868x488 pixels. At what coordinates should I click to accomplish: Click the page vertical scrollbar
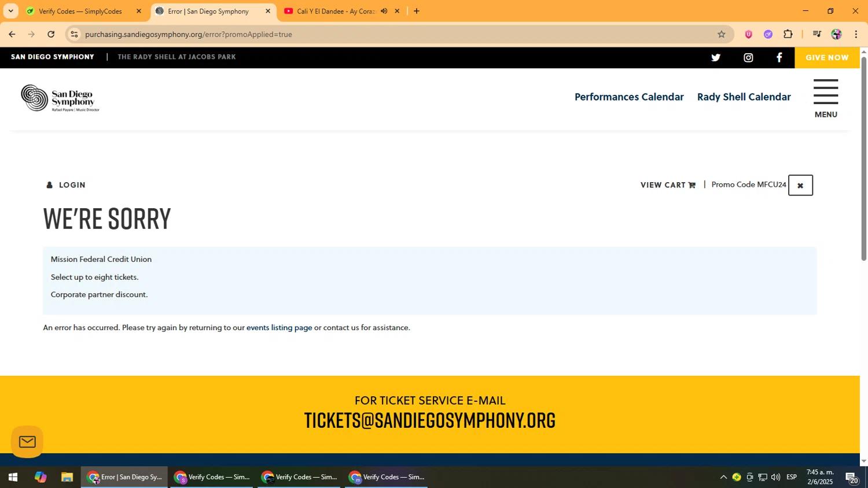[863, 158]
